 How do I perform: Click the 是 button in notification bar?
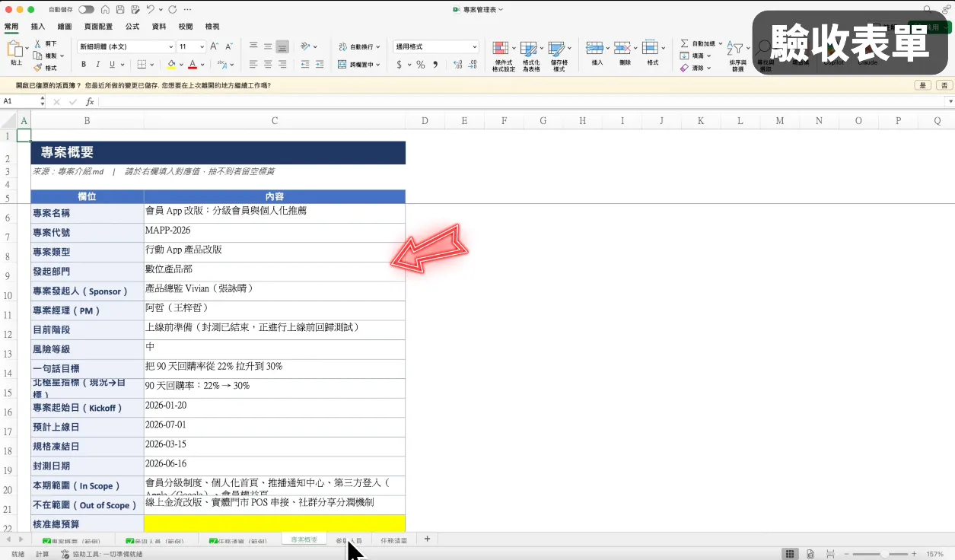924,85
